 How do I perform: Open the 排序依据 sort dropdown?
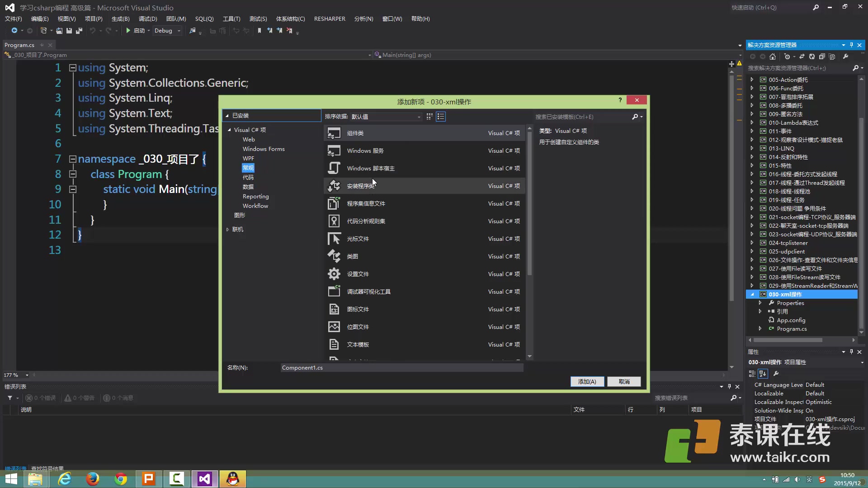coord(386,117)
